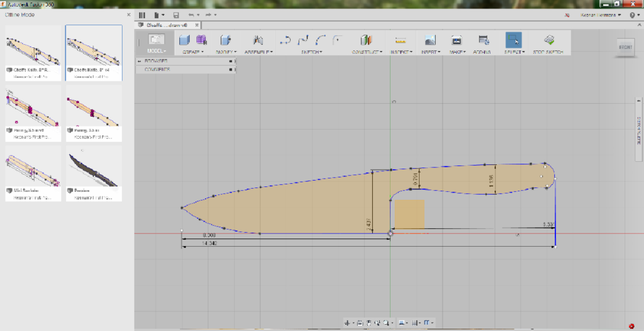Select the sketch Fillet tool icon
The image size is (644, 331).
(338, 40)
